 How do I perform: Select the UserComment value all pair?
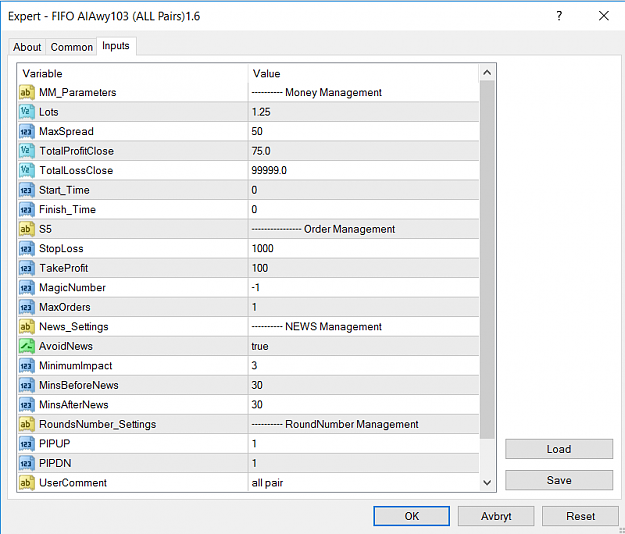coord(267,483)
